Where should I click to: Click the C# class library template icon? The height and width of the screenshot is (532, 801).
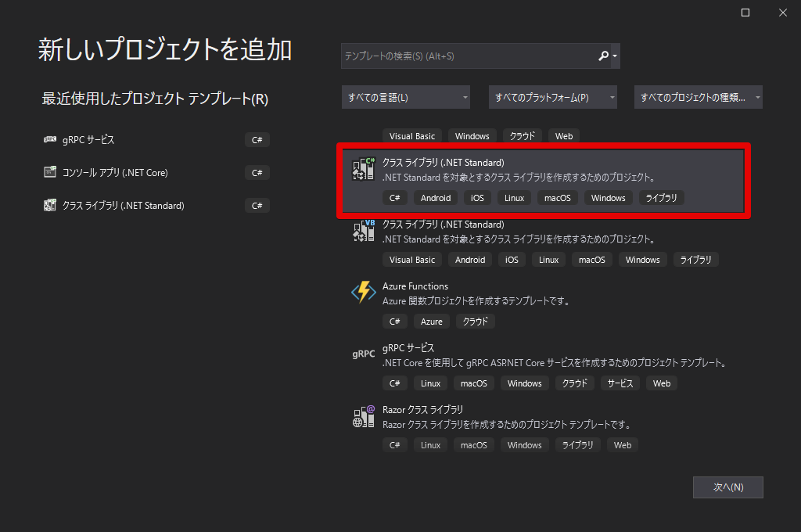click(x=364, y=169)
